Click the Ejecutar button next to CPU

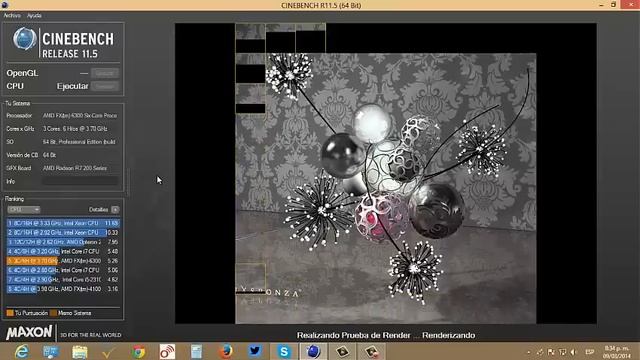click(105, 86)
